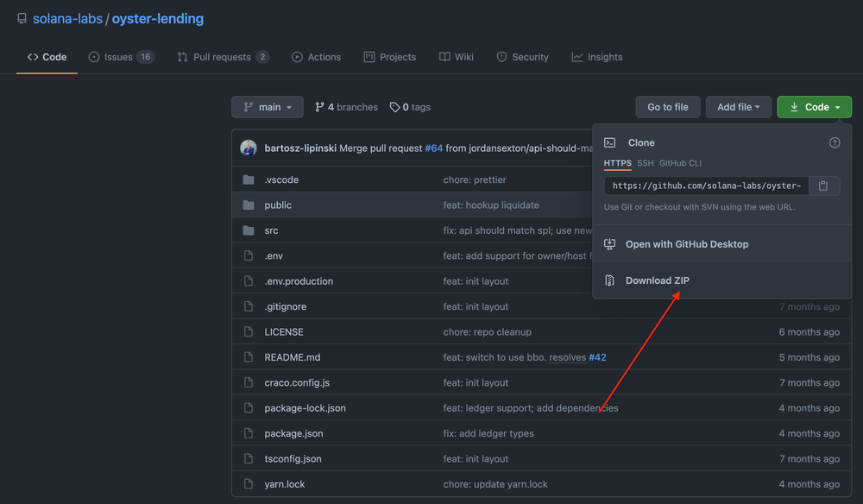This screenshot has height=504, width=863.
Task: Click the terminal icon next to Clone
Action: pos(610,142)
